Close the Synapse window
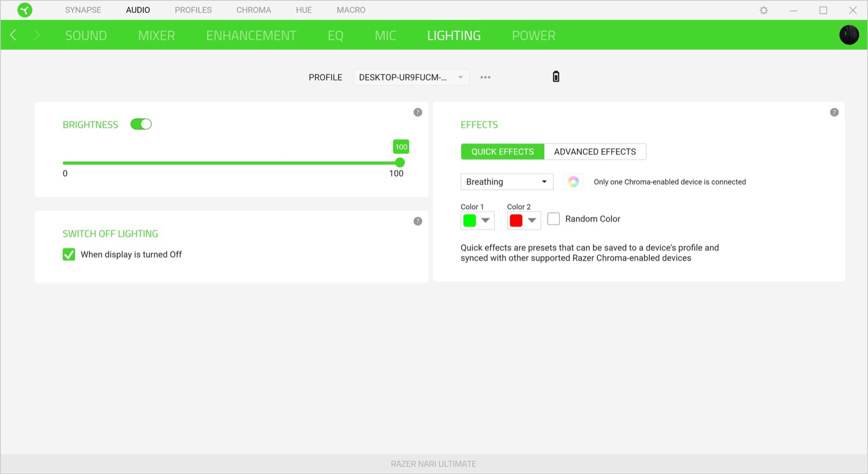 [853, 10]
